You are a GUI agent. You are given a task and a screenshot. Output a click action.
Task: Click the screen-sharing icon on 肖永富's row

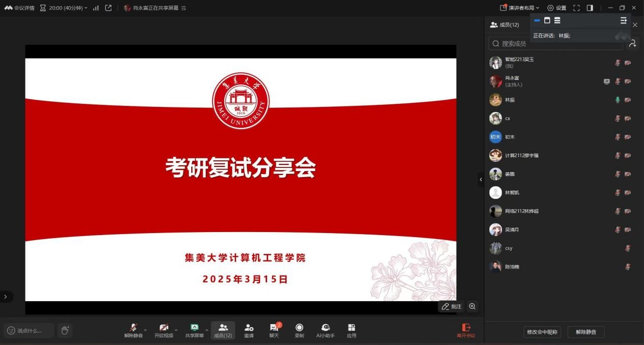coord(606,81)
